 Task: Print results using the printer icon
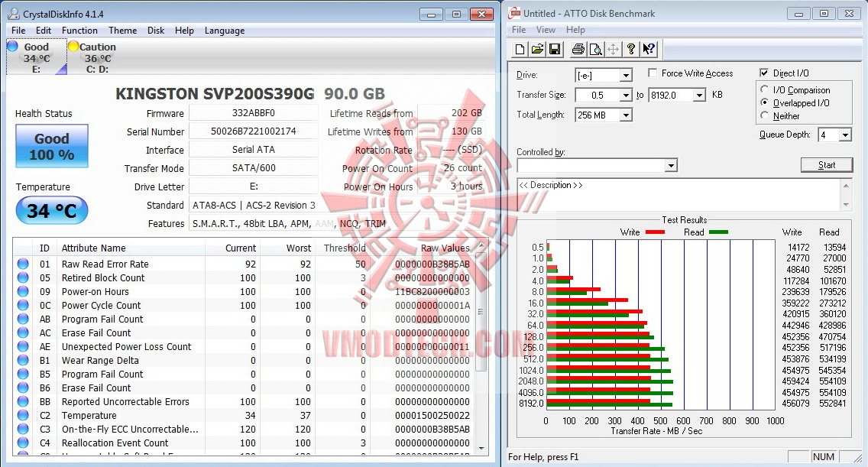pos(578,50)
